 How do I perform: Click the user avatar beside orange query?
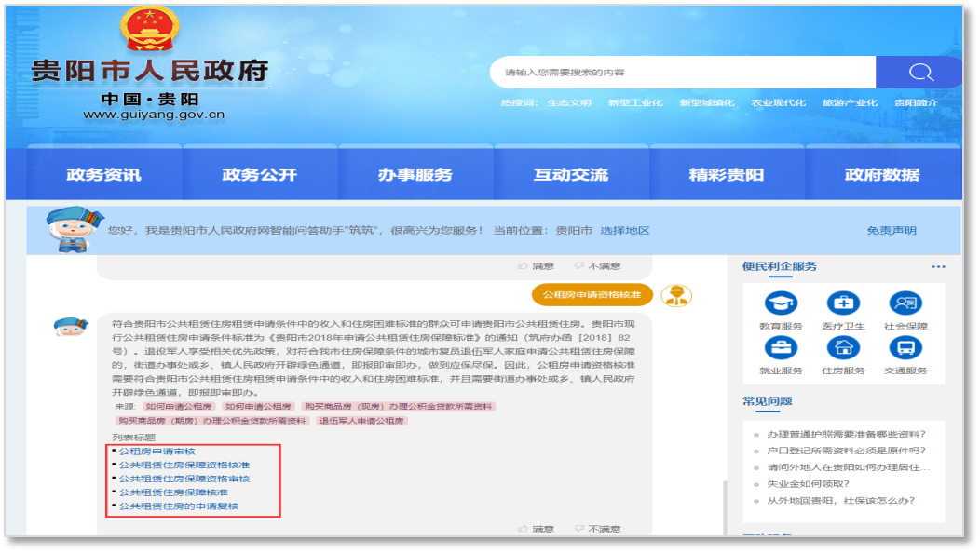(676, 295)
